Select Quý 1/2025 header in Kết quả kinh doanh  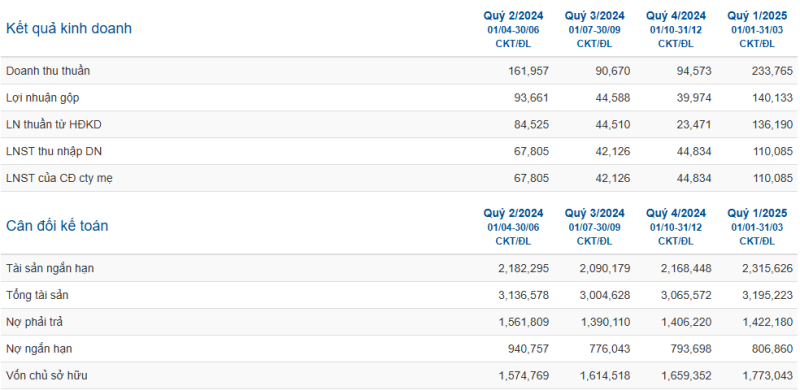click(x=757, y=16)
